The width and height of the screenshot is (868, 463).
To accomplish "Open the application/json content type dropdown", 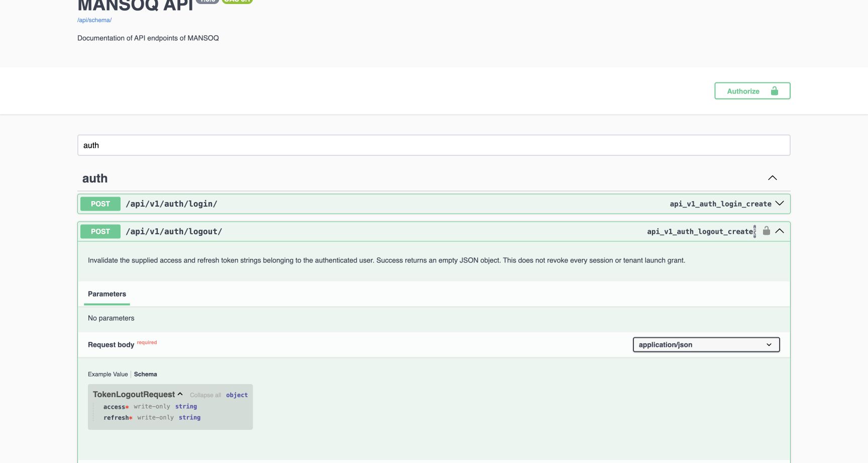I will (706, 345).
